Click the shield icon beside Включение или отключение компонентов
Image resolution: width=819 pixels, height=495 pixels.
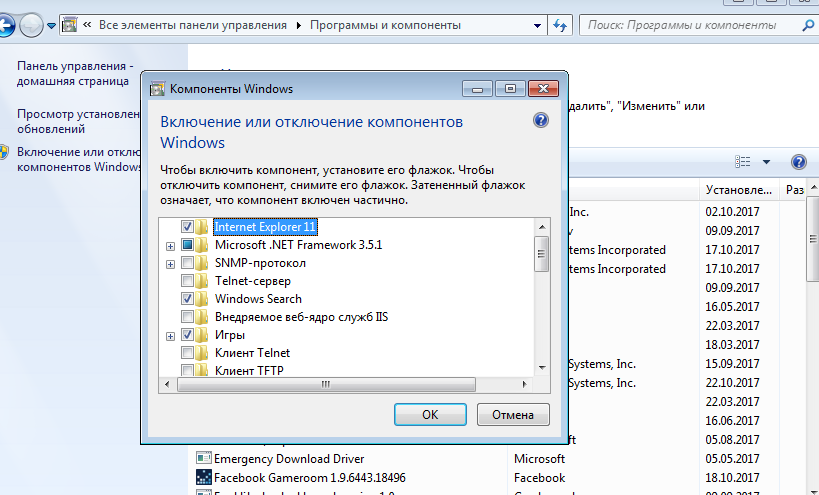[x=4, y=152]
